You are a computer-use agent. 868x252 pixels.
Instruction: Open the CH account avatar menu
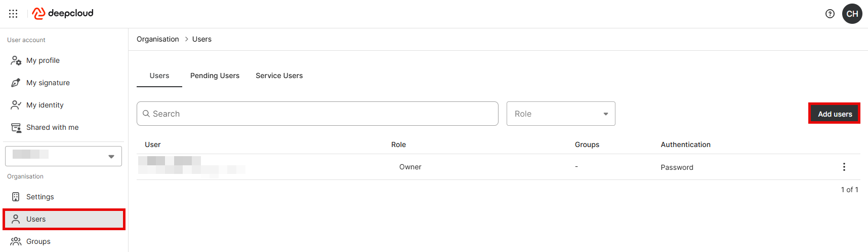[852, 14]
